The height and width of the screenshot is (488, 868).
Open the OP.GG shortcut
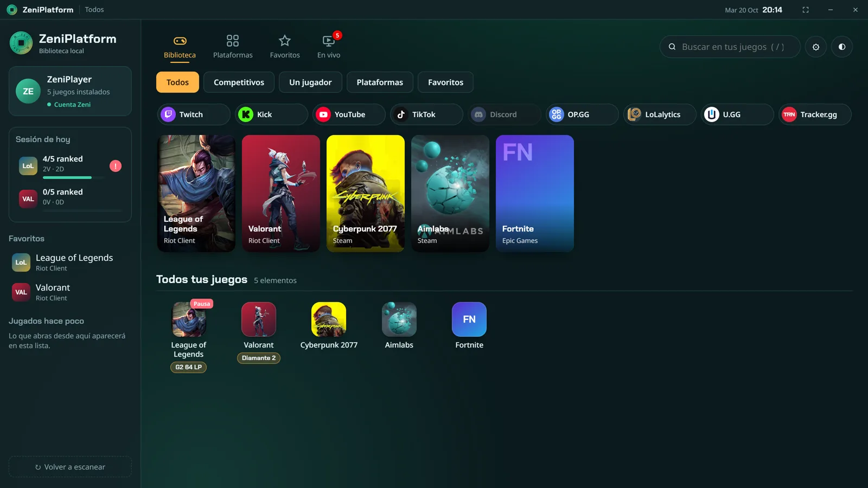(x=582, y=114)
